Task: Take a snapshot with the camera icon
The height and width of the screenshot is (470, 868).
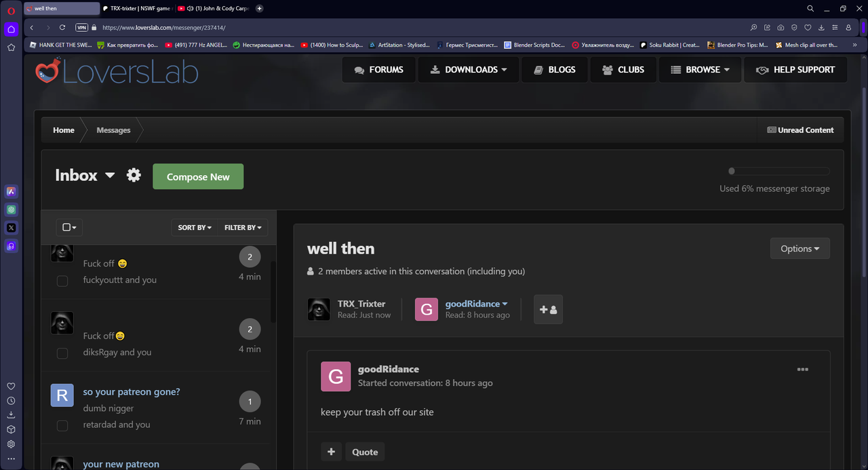Action: 781,28
